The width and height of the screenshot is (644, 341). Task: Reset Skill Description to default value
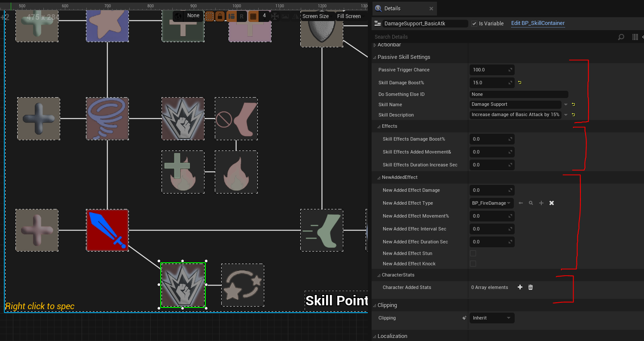coord(573,115)
